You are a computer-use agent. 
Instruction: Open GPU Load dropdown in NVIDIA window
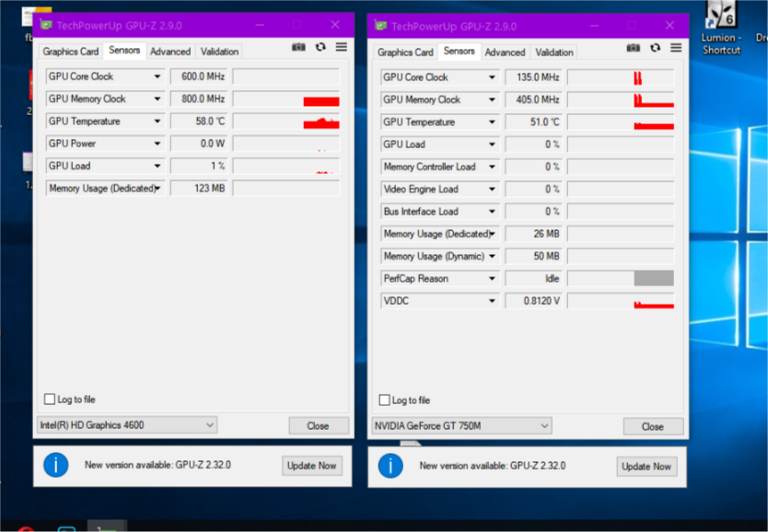(492, 145)
